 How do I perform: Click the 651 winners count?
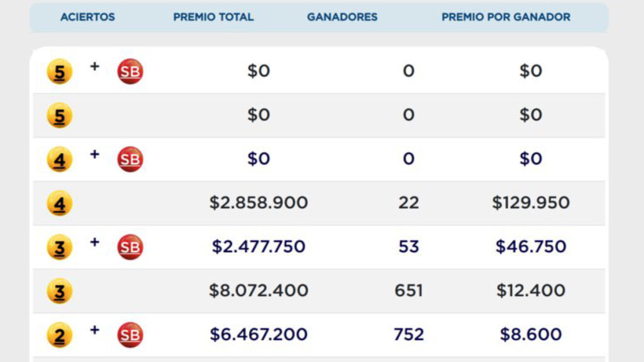[409, 290]
